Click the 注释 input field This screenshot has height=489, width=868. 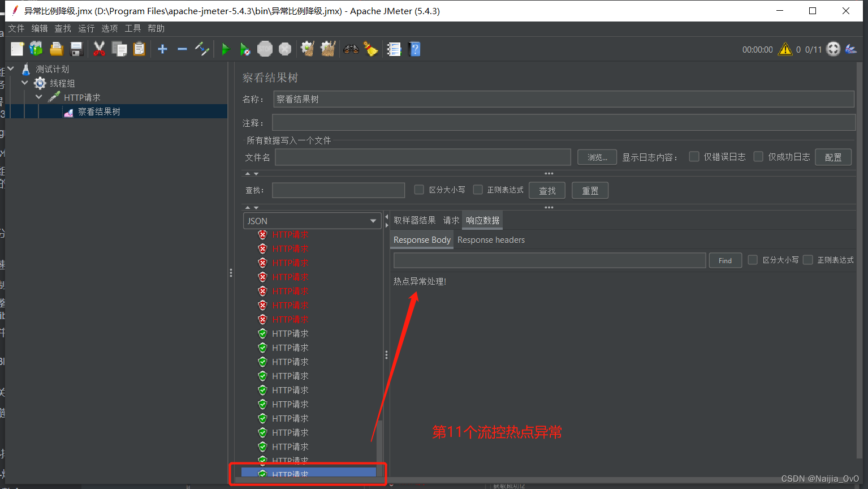[x=564, y=123]
